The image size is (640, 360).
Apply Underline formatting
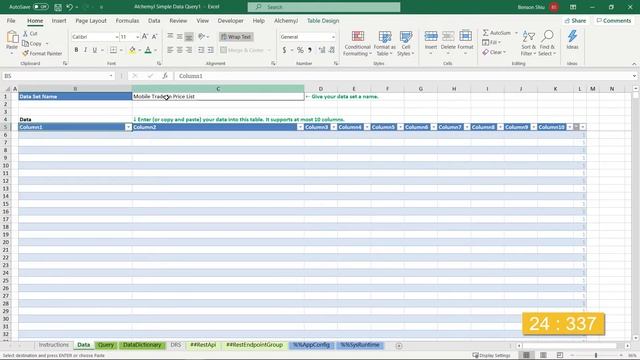click(95, 50)
